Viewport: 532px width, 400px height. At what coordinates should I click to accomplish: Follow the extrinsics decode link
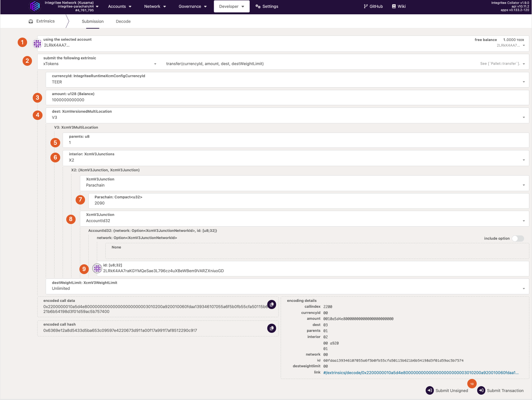[421, 373]
